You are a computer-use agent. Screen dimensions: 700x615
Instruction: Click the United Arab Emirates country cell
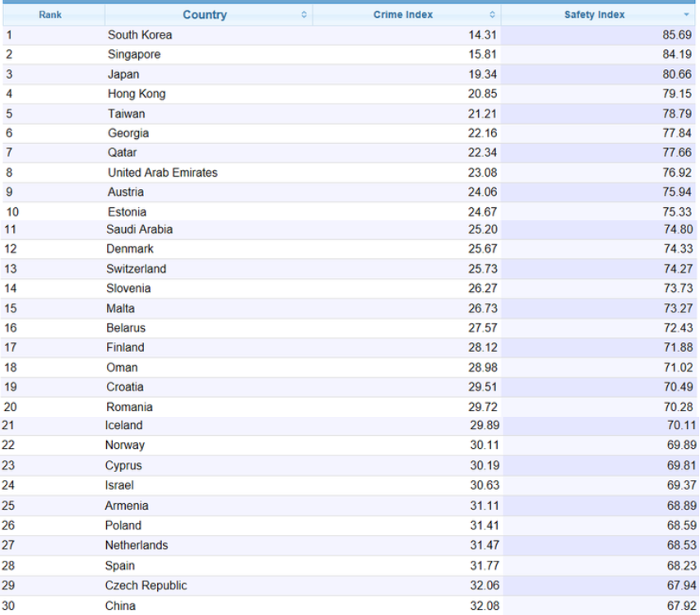(163, 173)
